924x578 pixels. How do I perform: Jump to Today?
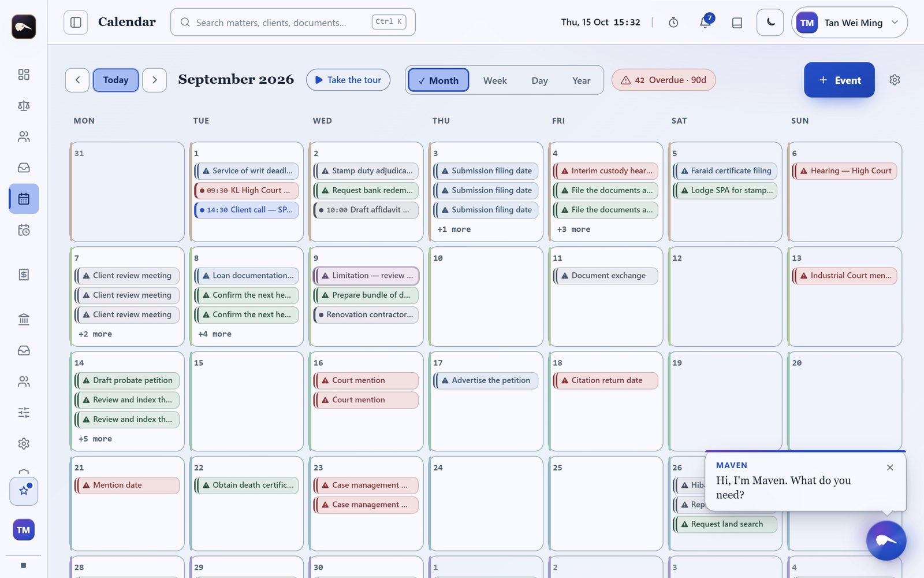pyautogui.click(x=116, y=80)
